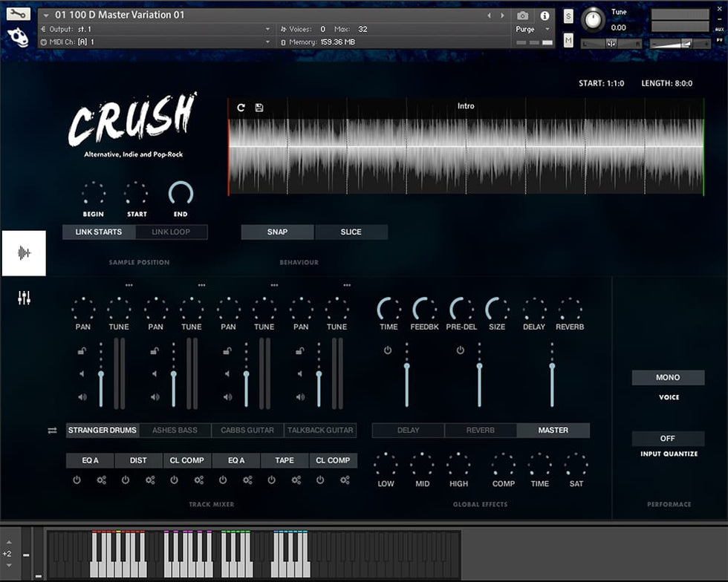The height and width of the screenshot is (582, 728).
Task: Click the save disk icon above waveform
Action: point(259,108)
